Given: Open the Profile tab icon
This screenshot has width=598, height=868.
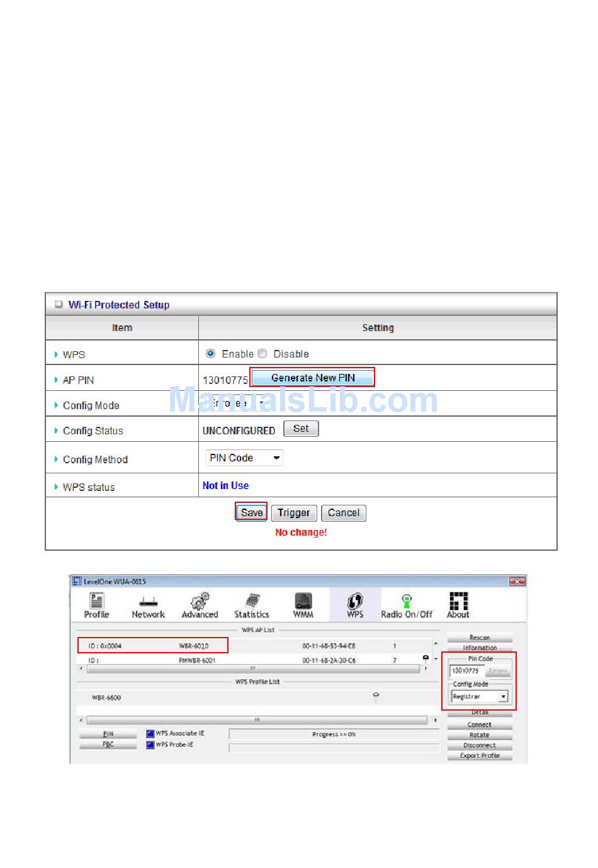Looking at the screenshot, I should [x=96, y=600].
